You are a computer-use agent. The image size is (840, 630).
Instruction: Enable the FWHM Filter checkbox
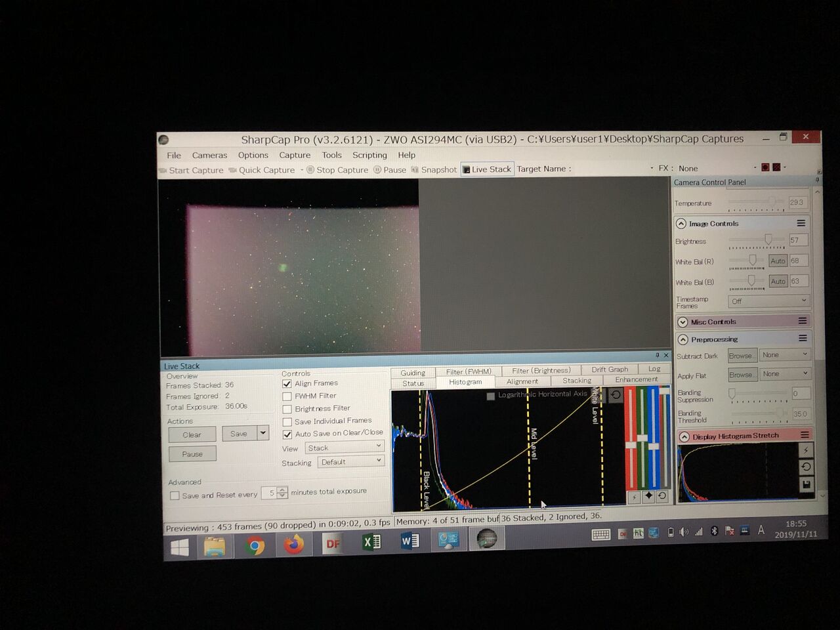click(287, 396)
